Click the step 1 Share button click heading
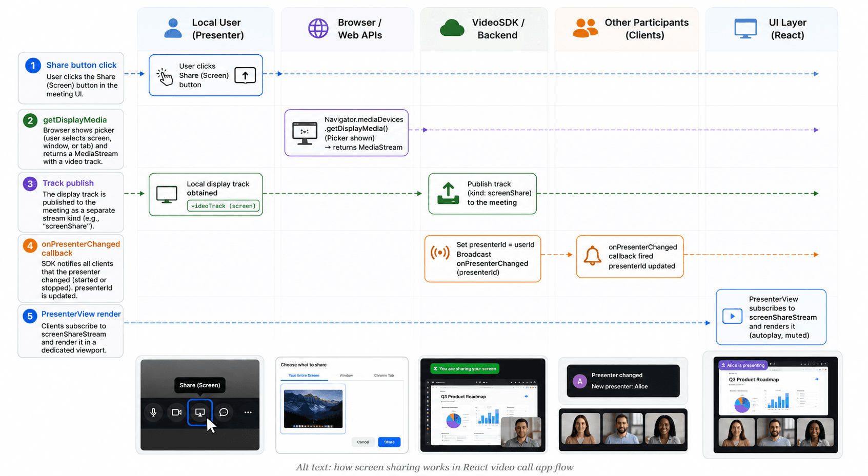The height and width of the screenshot is (476, 868). click(x=82, y=65)
